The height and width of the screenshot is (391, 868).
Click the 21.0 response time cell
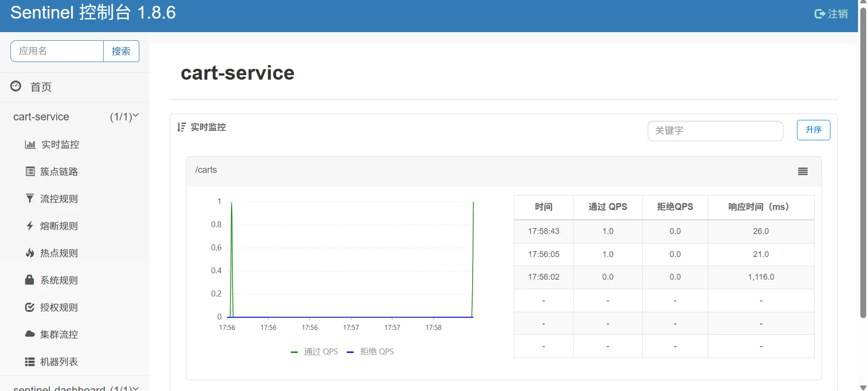pos(761,254)
